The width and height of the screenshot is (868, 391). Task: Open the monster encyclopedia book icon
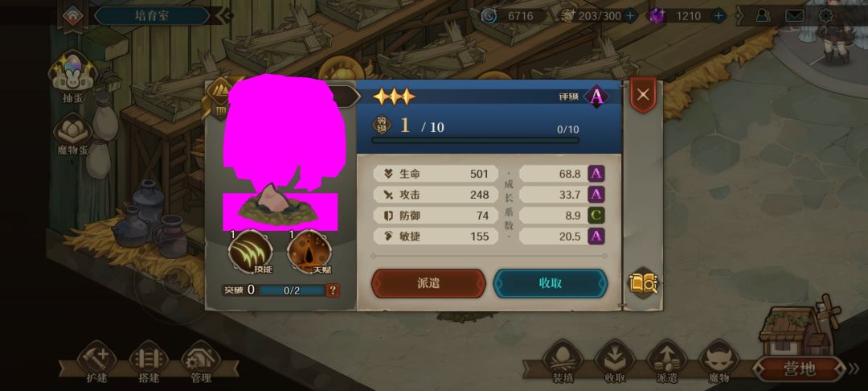coord(642,283)
